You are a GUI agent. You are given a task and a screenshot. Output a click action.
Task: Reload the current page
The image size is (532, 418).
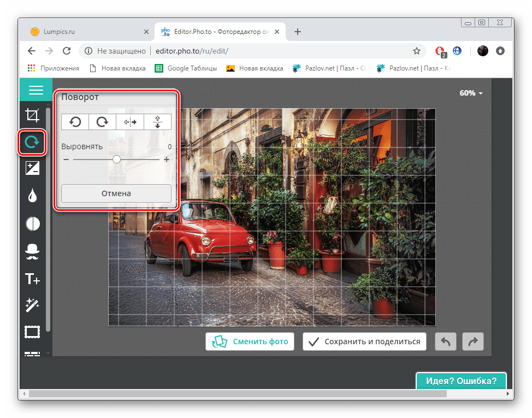point(67,51)
